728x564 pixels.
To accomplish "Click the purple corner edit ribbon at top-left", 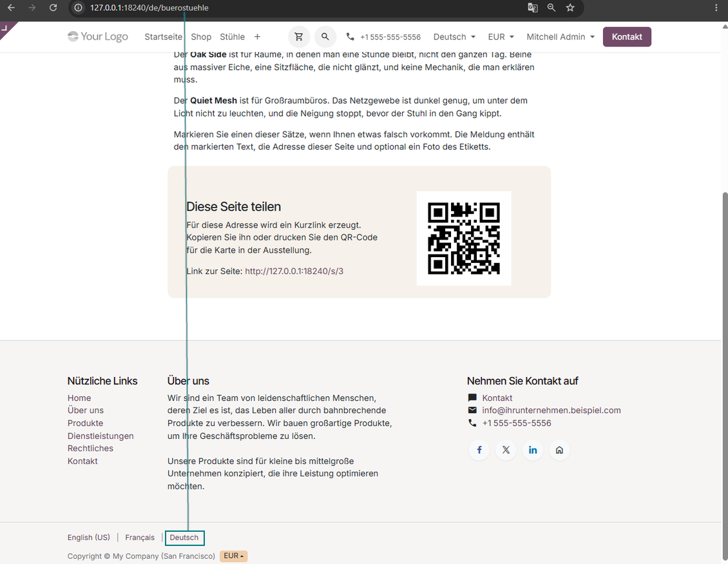I will point(6,29).
